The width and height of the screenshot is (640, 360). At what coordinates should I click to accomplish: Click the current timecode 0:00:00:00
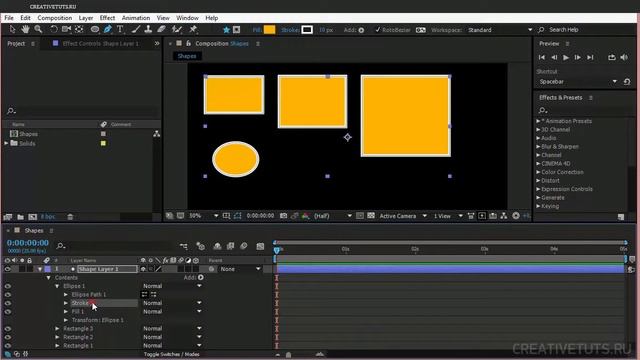pyautogui.click(x=28, y=243)
